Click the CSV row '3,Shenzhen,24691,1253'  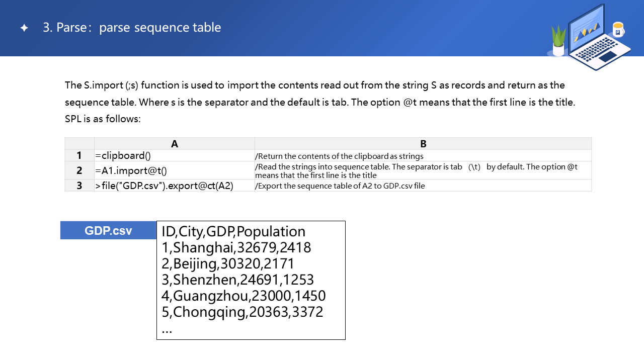tap(237, 280)
